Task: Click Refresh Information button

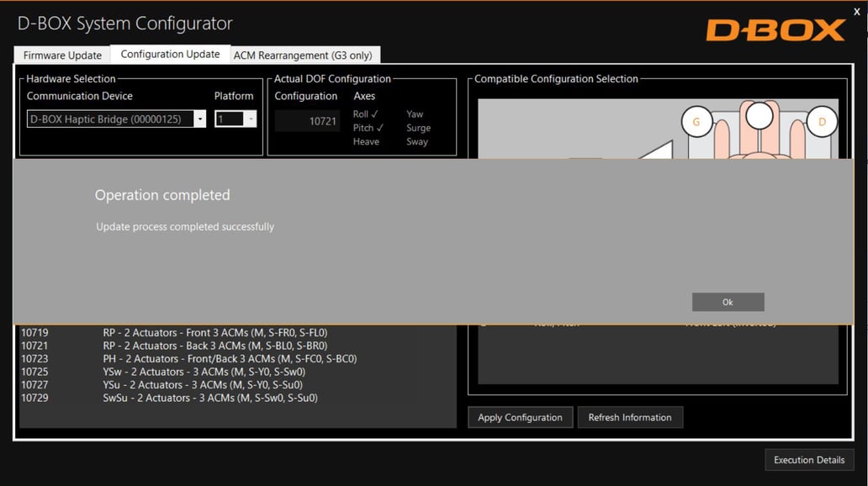Action: tap(630, 417)
